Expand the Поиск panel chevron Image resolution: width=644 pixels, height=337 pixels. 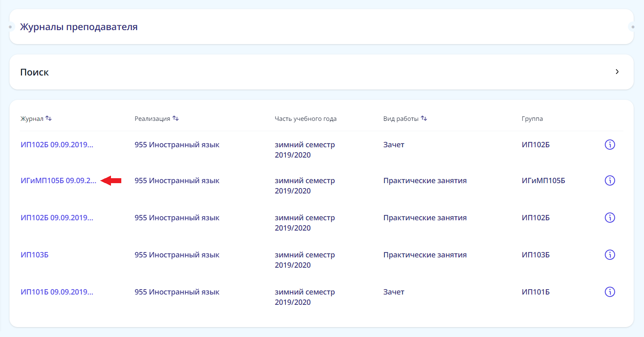[617, 72]
